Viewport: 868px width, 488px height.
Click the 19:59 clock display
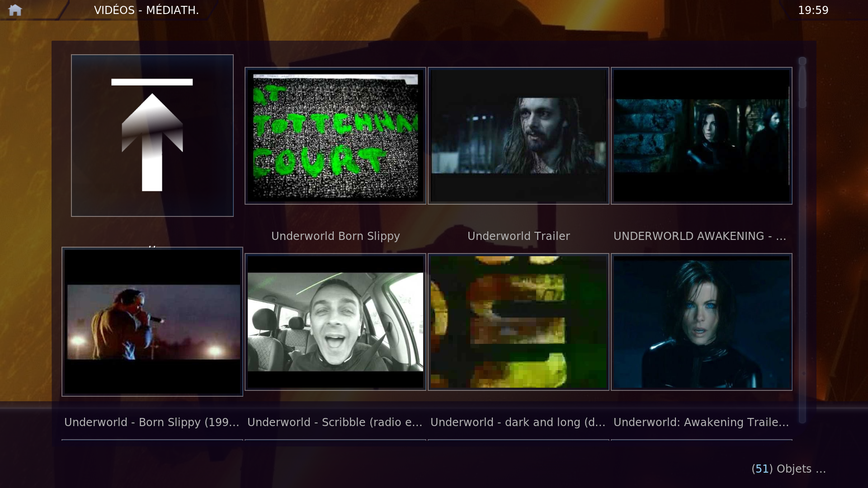[x=813, y=10]
